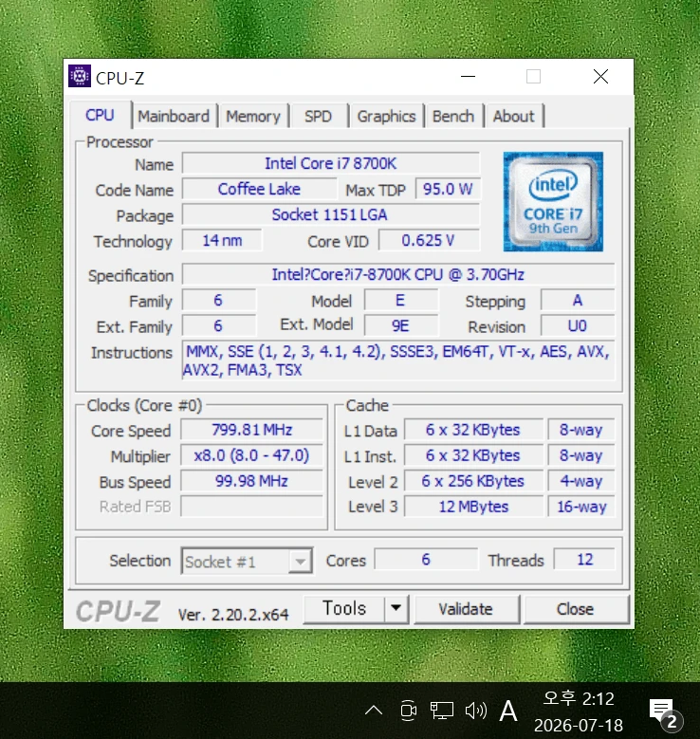Click the Instructions list text box
700x739 pixels.
coord(398,360)
